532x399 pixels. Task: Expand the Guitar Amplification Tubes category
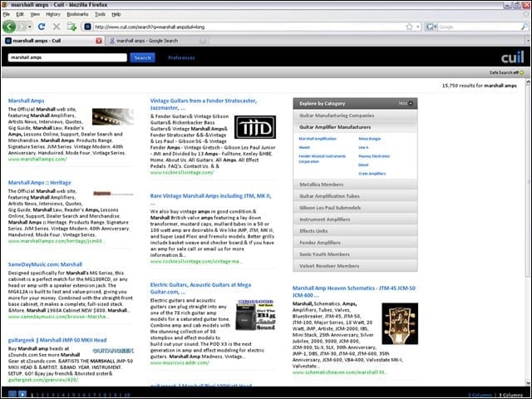pyautogui.click(x=355, y=196)
